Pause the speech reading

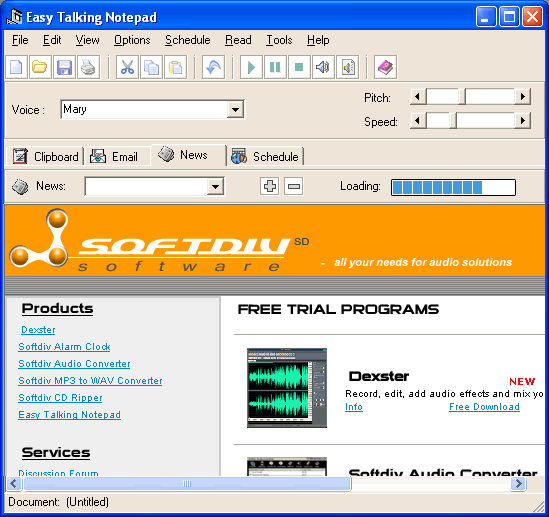coord(275,67)
